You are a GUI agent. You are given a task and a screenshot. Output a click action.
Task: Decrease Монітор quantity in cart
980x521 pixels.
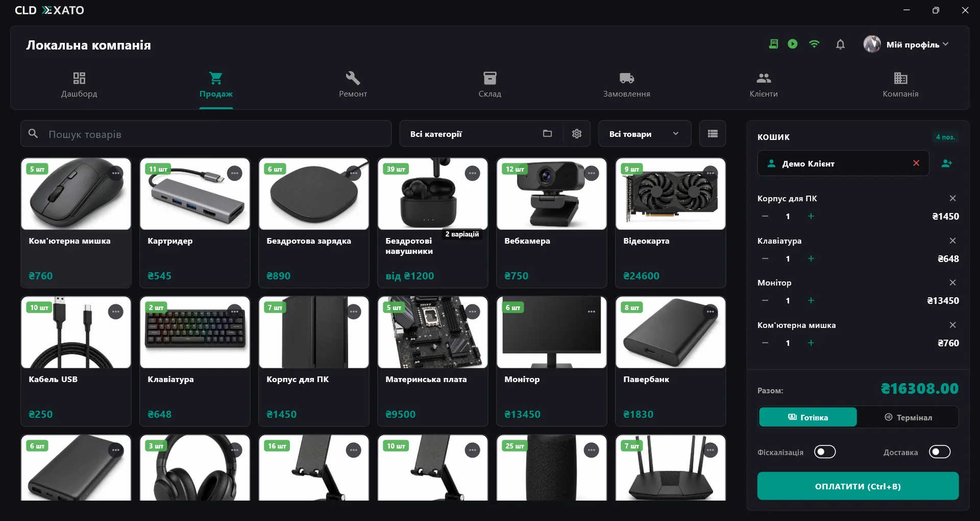click(765, 300)
